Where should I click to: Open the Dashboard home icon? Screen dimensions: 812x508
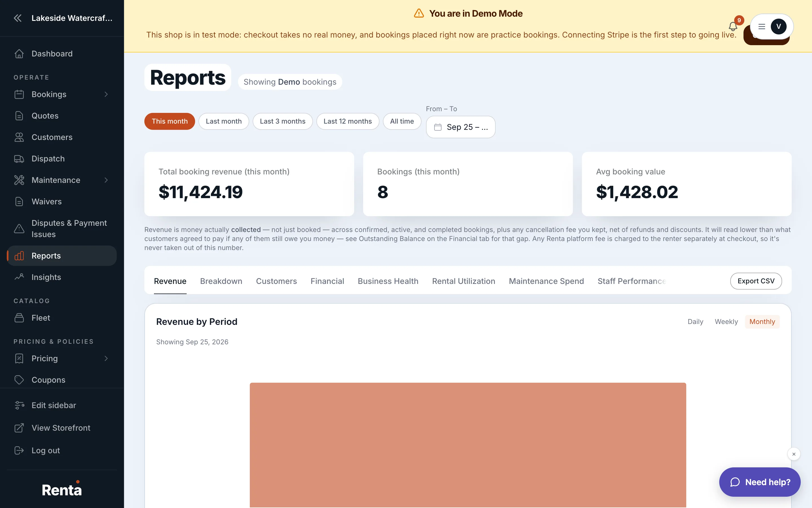pyautogui.click(x=19, y=54)
